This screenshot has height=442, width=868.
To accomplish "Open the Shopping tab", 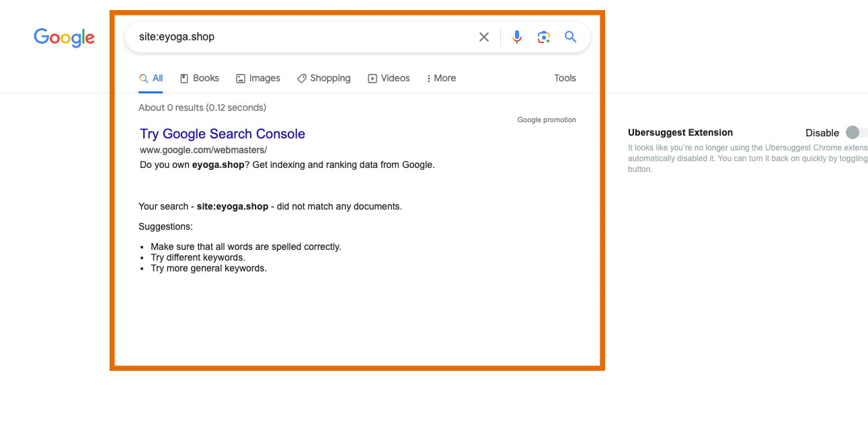I will 324,78.
